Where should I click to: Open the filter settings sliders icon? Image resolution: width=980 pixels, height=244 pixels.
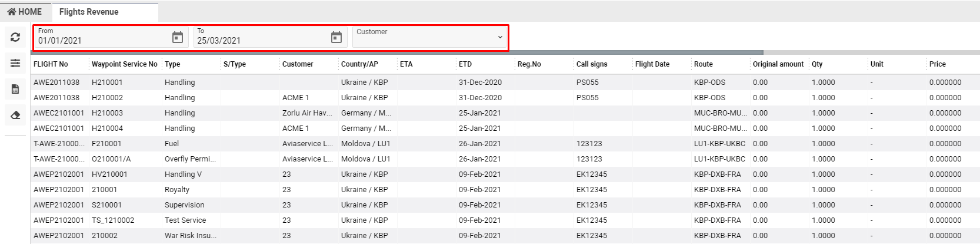click(x=15, y=63)
